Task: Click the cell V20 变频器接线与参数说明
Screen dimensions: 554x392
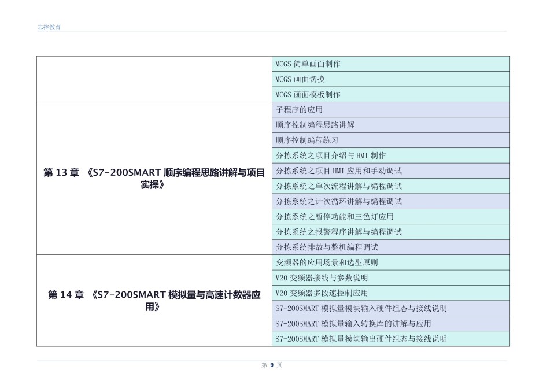Action: pyautogui.click(x=391, y=278)
